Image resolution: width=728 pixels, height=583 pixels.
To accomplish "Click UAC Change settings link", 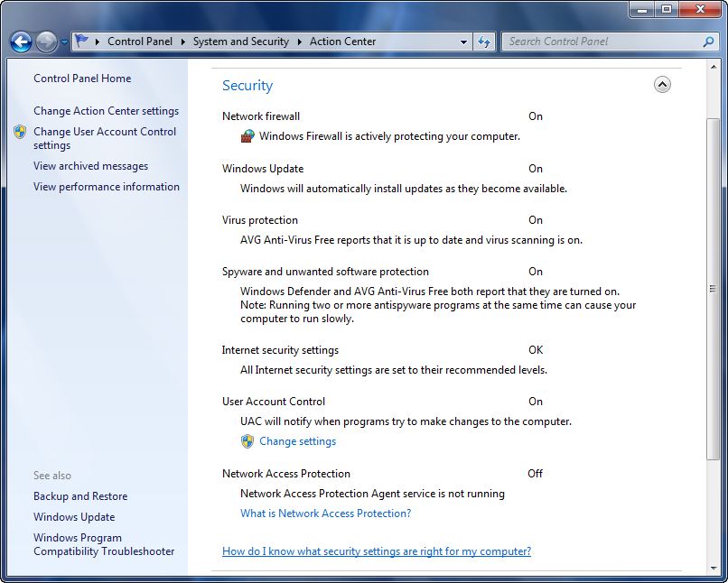I will [x=297, y=441].
